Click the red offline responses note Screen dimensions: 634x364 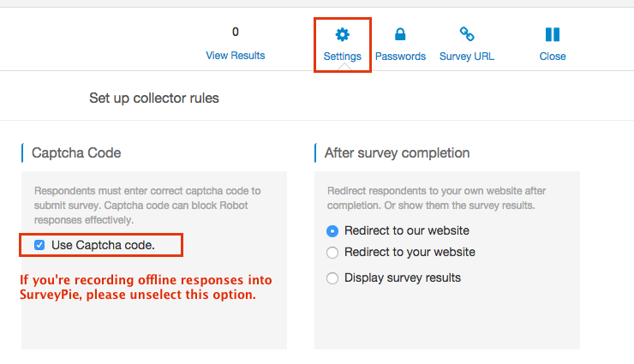146,288
